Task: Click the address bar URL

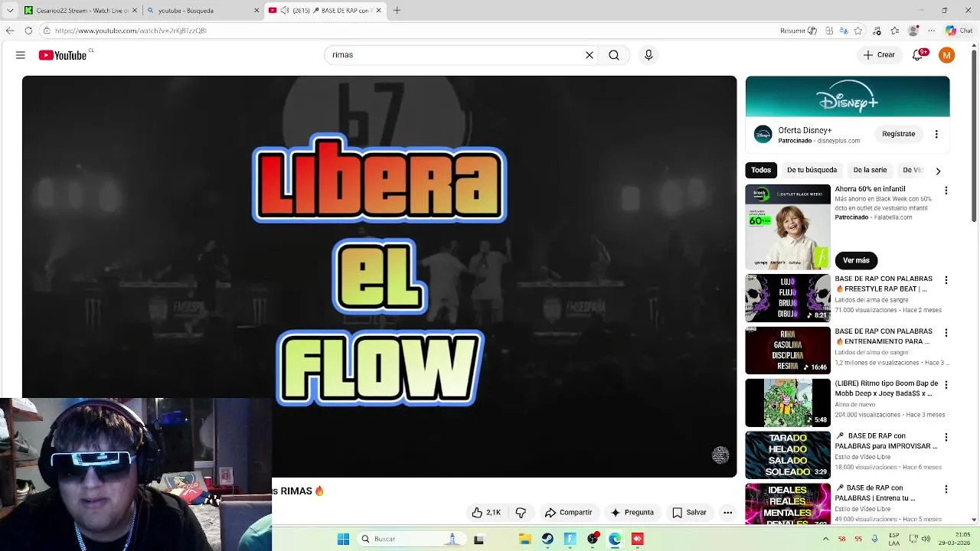Action: click(x=131, y=31)
